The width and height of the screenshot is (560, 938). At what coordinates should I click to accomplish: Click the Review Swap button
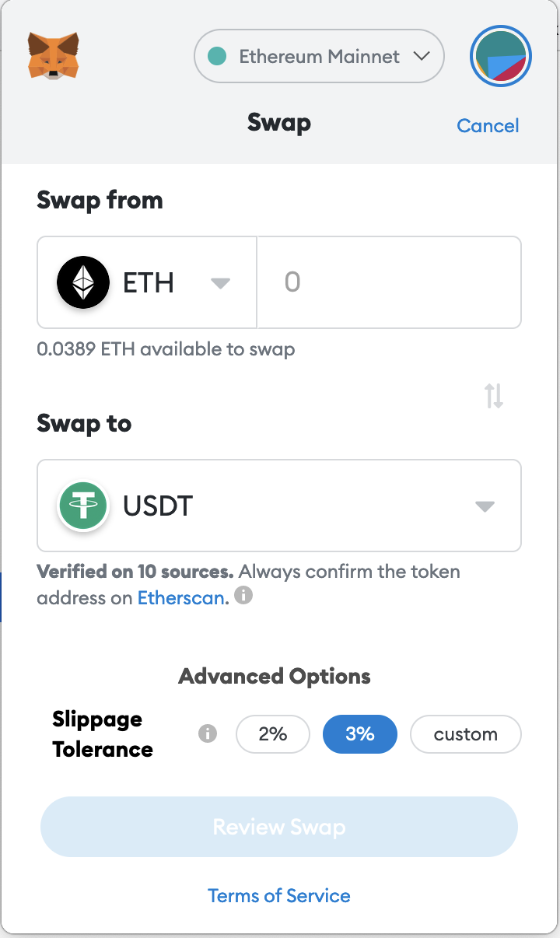[279, 827]
